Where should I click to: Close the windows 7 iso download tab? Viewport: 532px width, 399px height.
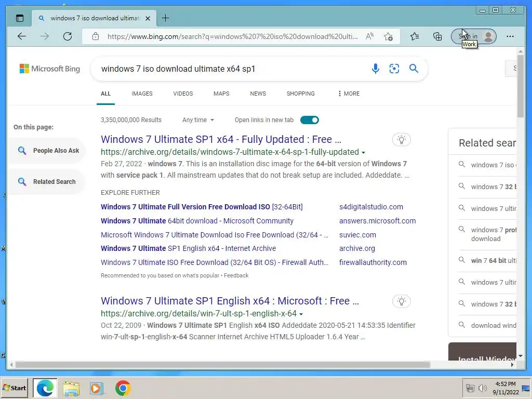pyautogui.click(x=148, y=18)
